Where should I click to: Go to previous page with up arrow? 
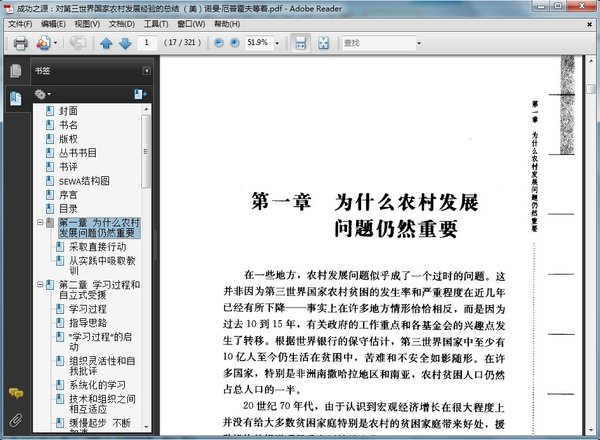106,43
